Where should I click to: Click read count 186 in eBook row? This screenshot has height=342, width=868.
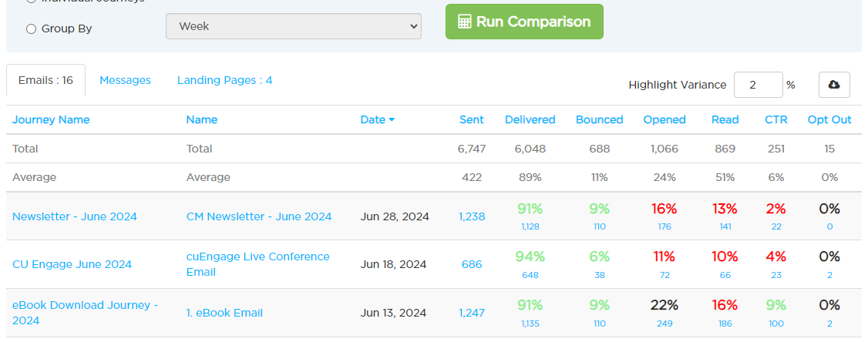[x=725, y=324]
